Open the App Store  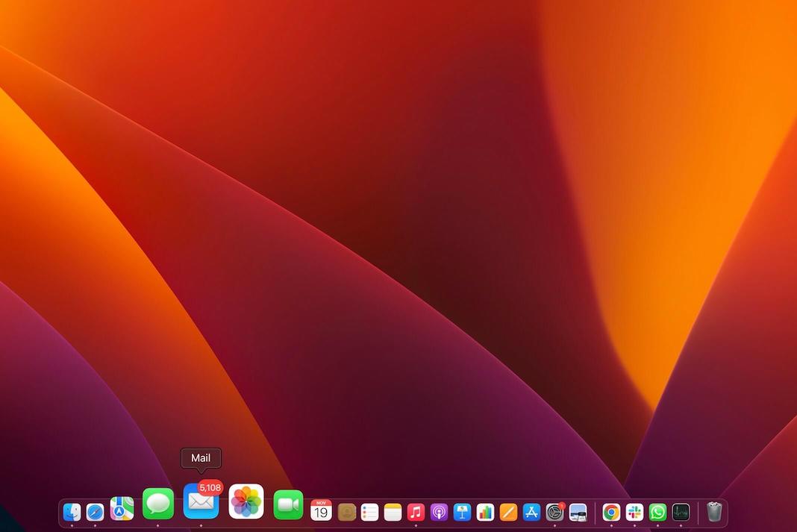coord(531,512)
